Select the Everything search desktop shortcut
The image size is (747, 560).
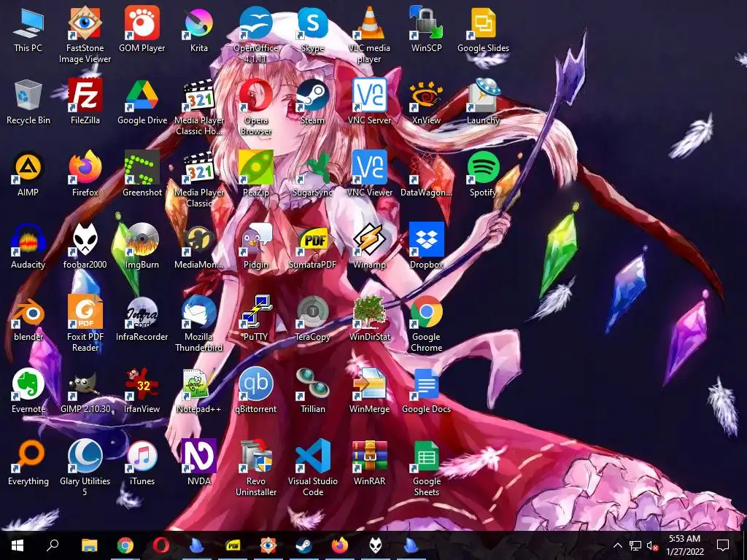click(x=28, y=462)
